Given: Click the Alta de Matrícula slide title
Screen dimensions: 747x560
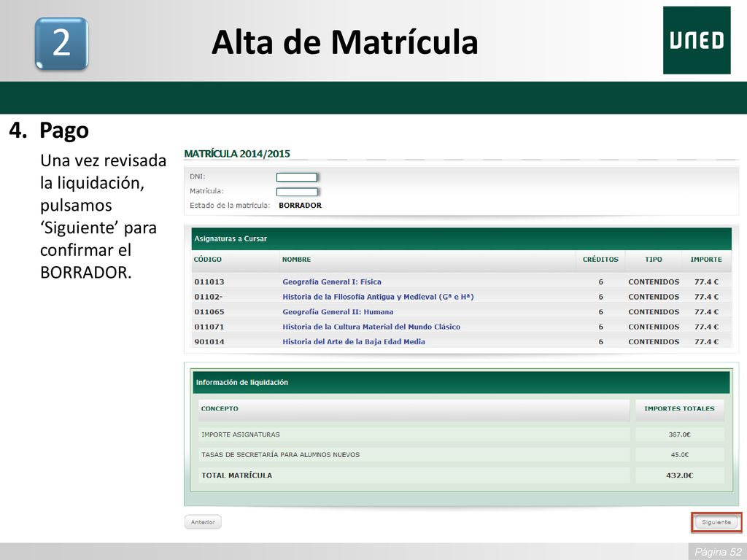Looking at the screenshot, I should click(344, 42).
